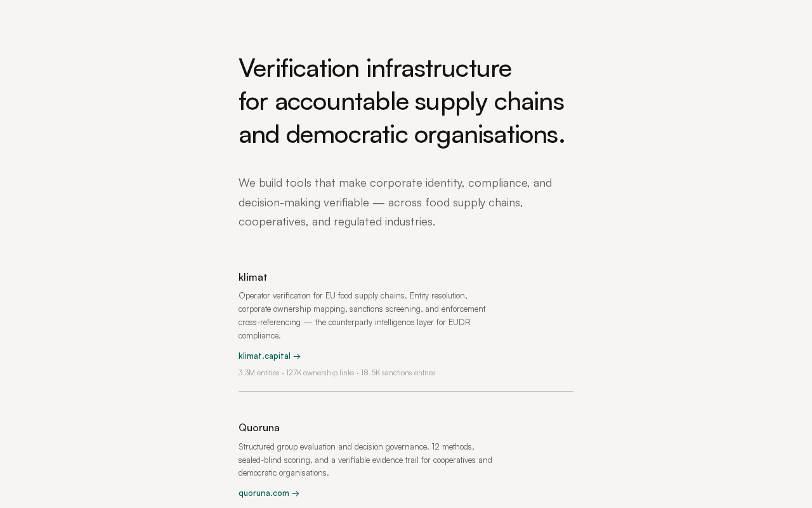Click the phrase "cooperatives, and regulated industries."

point(337,222)
